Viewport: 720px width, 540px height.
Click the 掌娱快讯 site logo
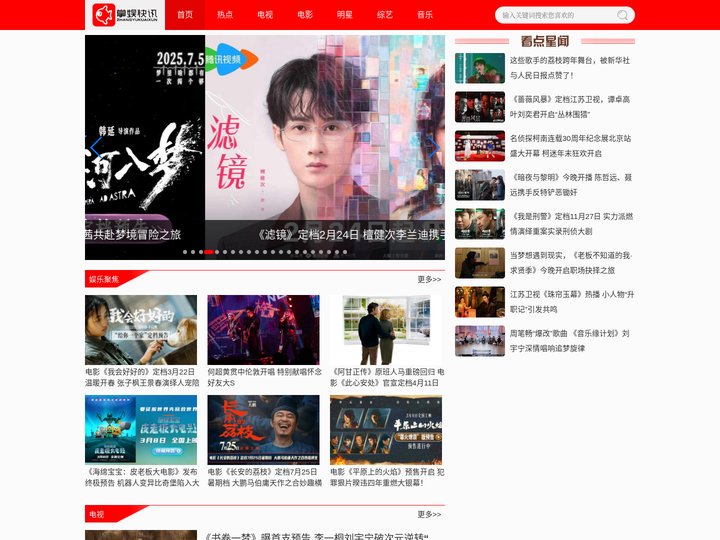pyautogui.click(x=125, y=15)
